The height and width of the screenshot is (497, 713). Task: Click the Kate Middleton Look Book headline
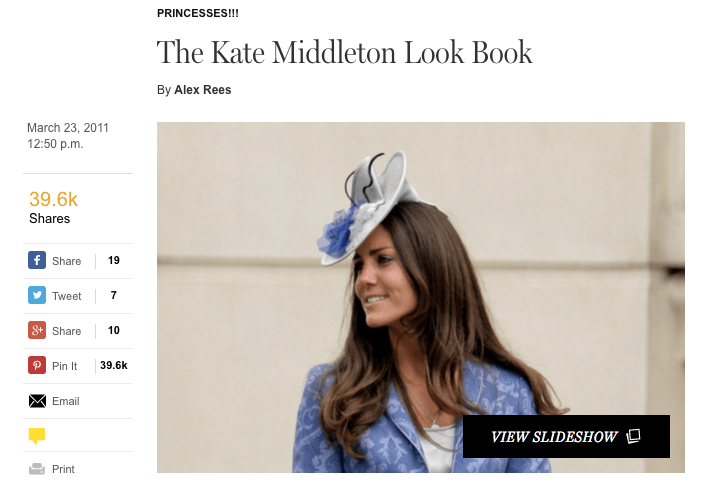345,52
